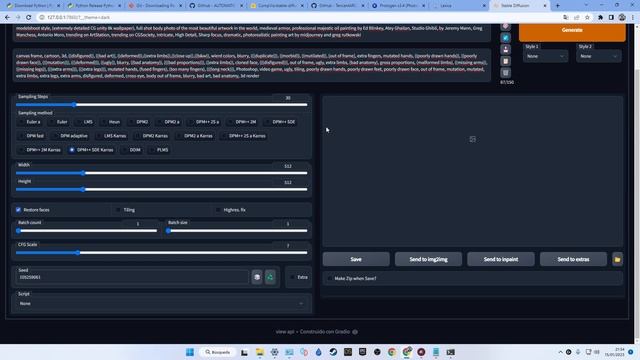Image resolution: width=640 pixels, height=360 pixels.
Task: Click the Send to inpaint button
Action: (x=501, y=259)
